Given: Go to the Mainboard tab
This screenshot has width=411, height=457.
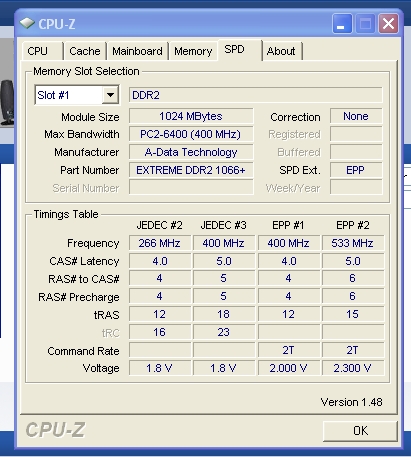Looking at the screenshot, I should tap(137, 51).
